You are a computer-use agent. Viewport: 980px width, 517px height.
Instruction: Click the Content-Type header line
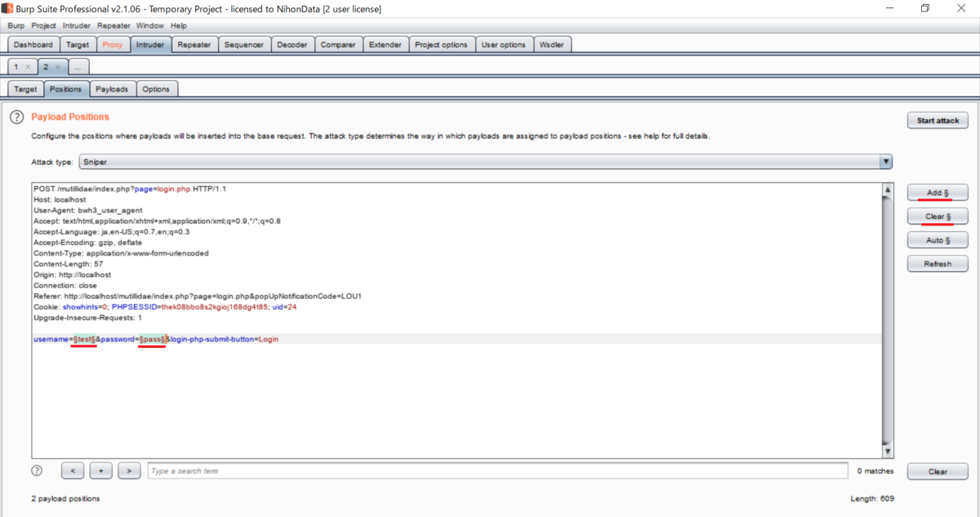pos(121,254)
